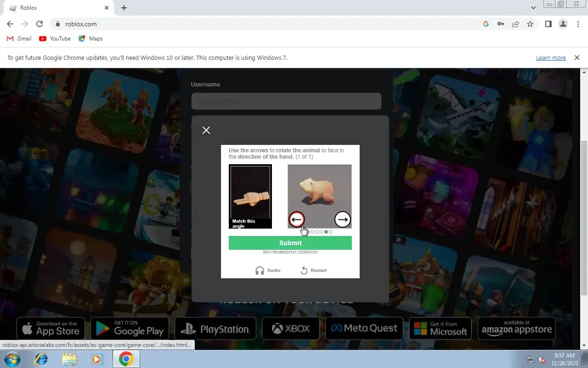This screenshot has height=368, width=588.
Task: Click the hand reference image
Action: (250, 196)
